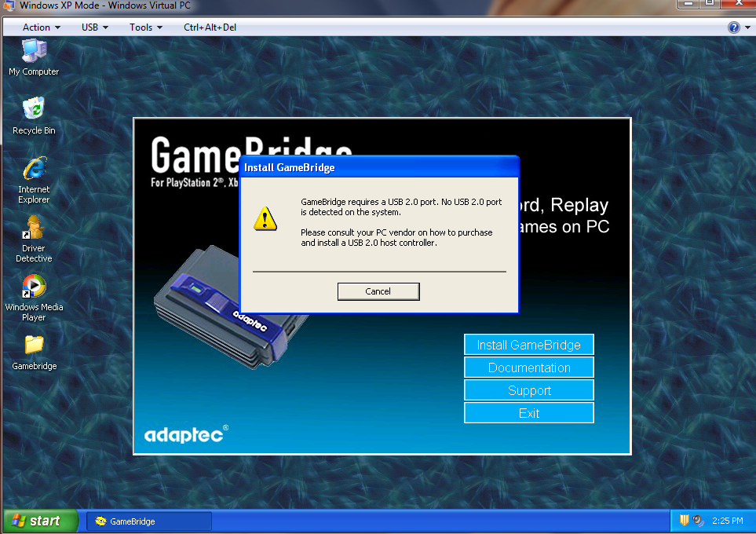
Task: Click the 'Please consult your PC vendor' text
Action: [x=396, y=237]
